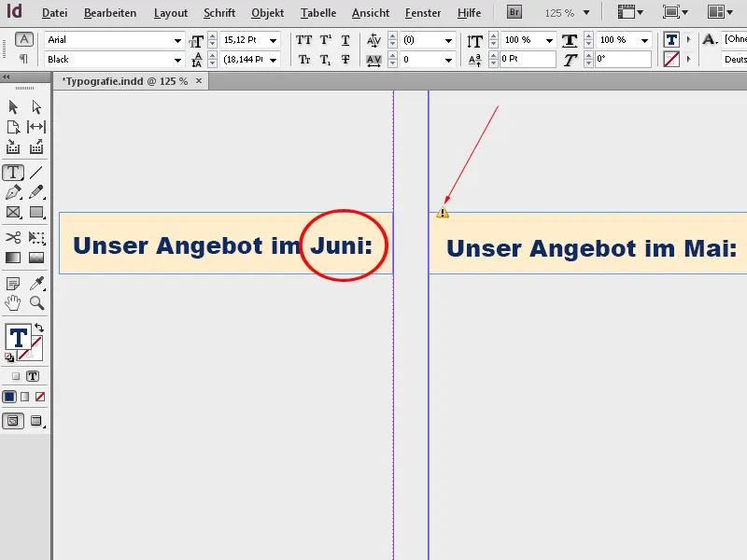Screen dimensions: 747x560
Task: Select the Eyedropper tool
Action: click(x=36, y=284)
